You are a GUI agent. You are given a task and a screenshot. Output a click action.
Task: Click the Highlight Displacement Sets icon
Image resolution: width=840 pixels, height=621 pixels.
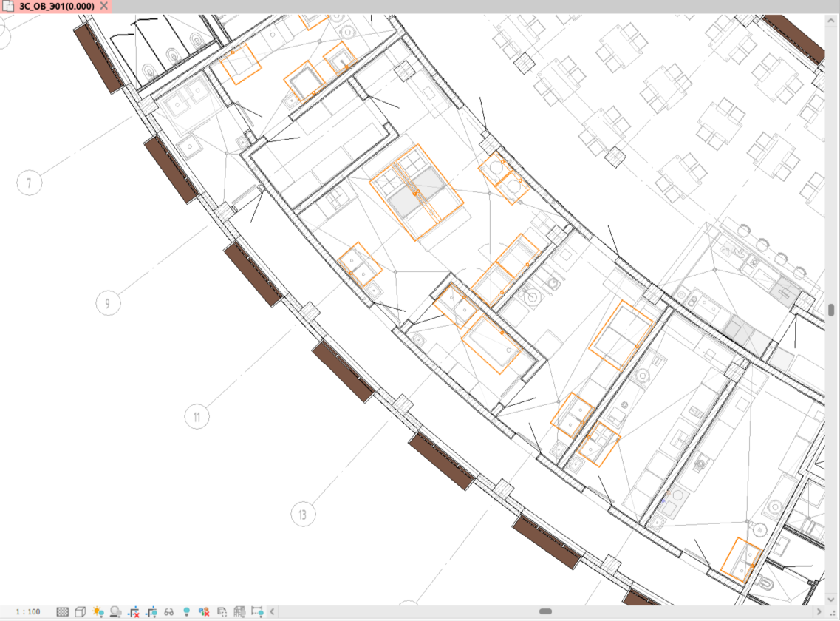(240, 612)
